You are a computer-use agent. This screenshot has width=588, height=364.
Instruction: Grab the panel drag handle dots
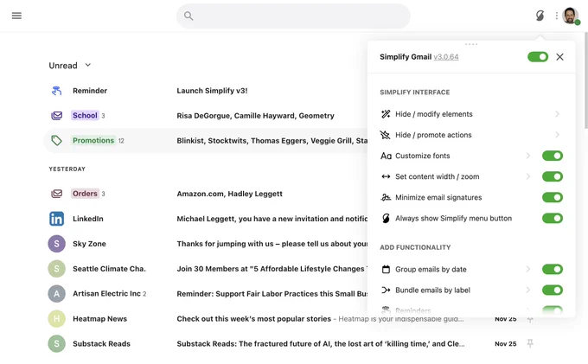click(x=471, y=44)
